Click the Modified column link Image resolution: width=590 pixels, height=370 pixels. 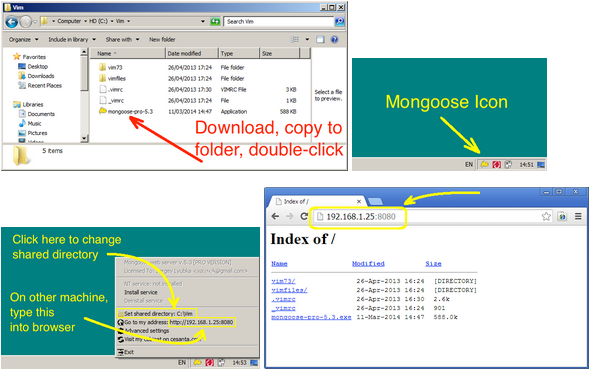point(368,263)
